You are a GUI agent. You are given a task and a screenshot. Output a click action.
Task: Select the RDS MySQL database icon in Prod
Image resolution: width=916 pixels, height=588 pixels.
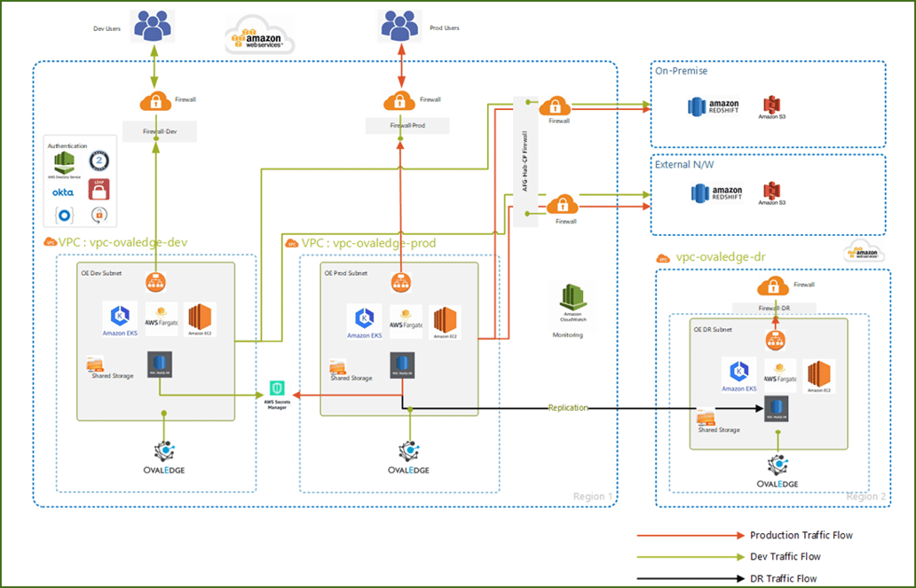[400, 364]
